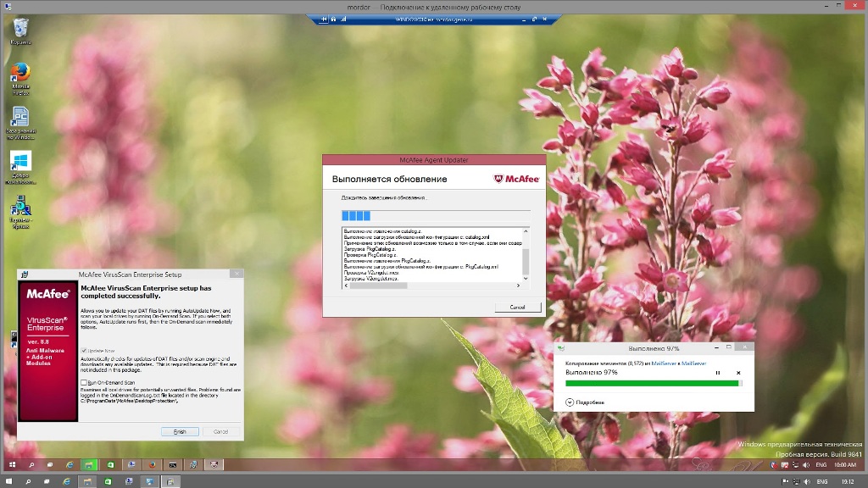Click the first MailServer source link
This screenshot has width=868, height=488.
662,363
